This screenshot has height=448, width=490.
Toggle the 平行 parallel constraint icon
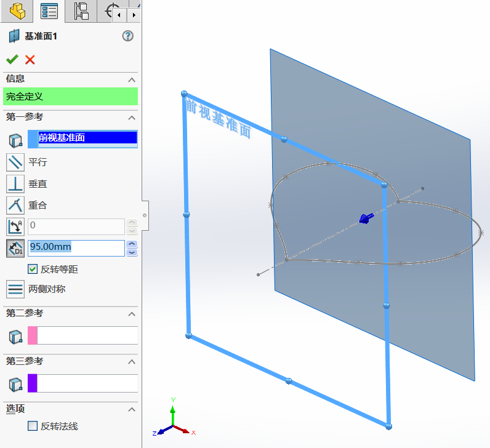tap(15, 162)
